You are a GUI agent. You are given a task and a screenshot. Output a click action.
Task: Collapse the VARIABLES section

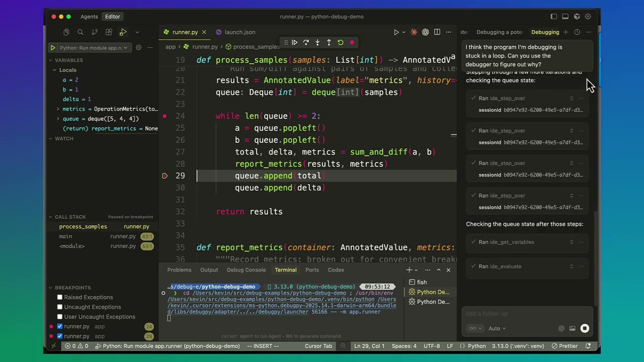(68, 60)
